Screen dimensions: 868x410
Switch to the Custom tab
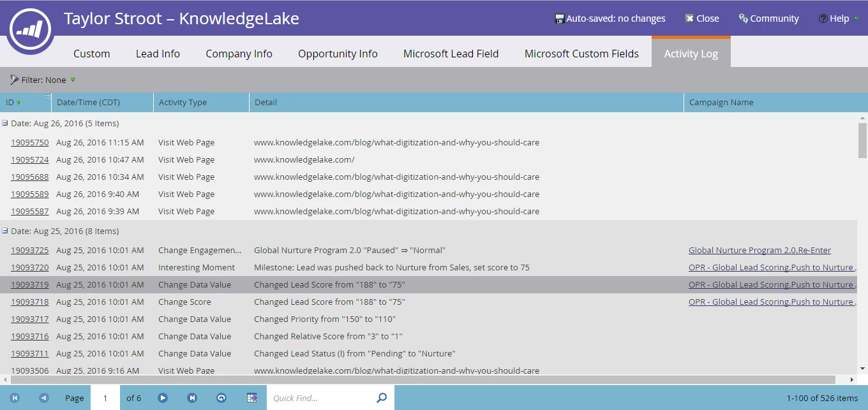(x=92, y=54)
